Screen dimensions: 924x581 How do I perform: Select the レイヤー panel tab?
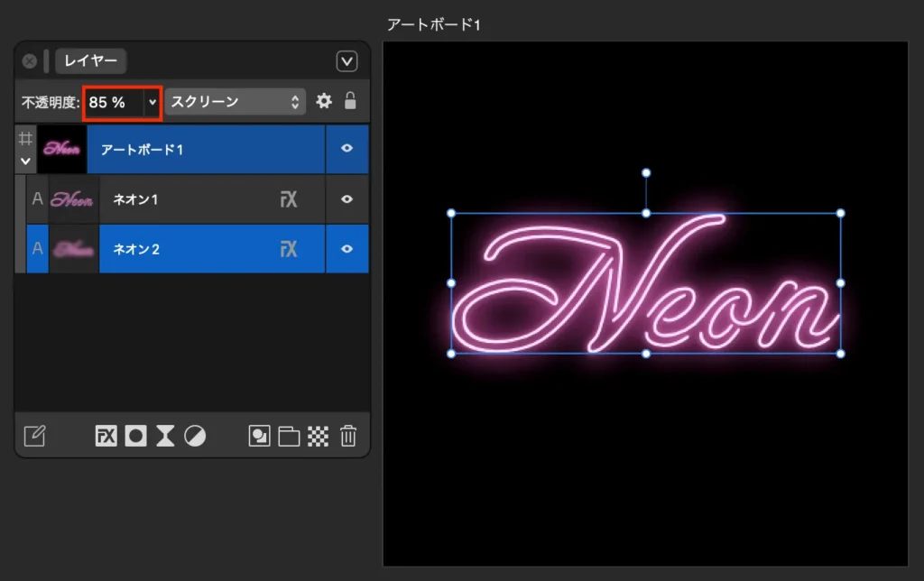[x=91, y=61]
